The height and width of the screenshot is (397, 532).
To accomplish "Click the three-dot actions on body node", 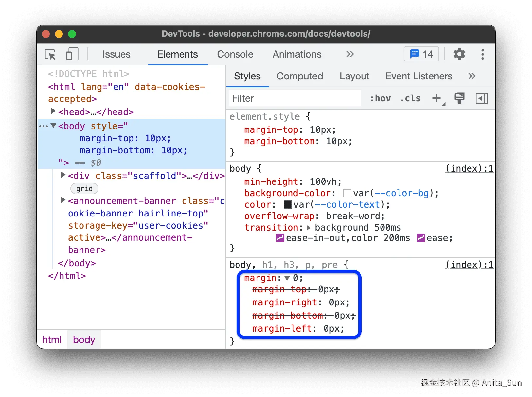I will pyautogui.click(x=43, y=126).
